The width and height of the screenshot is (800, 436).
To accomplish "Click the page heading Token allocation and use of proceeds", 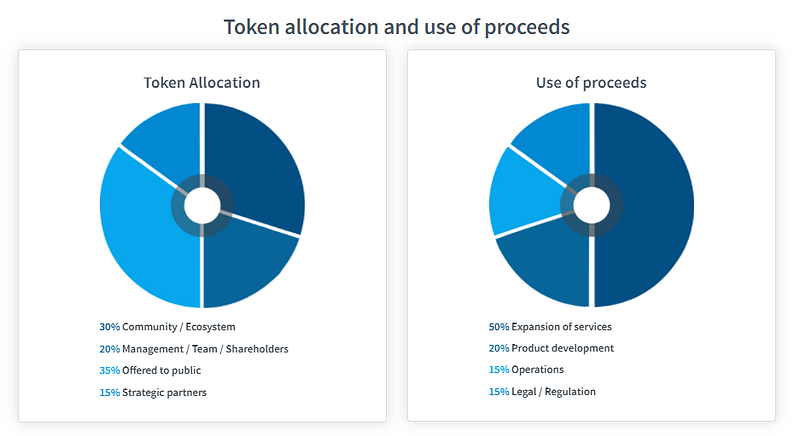I will point(397,27).
